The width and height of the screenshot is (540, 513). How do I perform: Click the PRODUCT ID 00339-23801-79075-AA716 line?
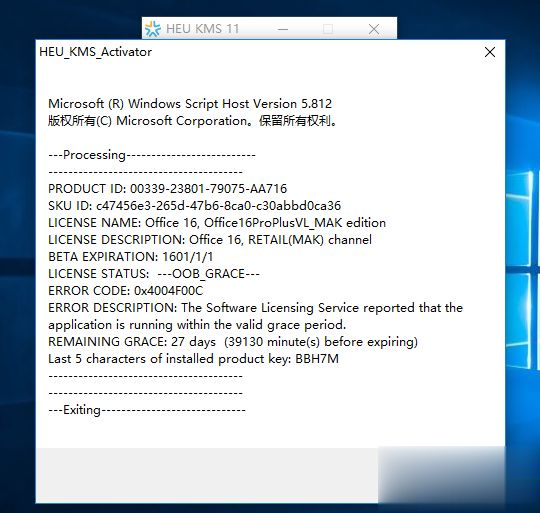pyautogui.click(x=167, y=189)
